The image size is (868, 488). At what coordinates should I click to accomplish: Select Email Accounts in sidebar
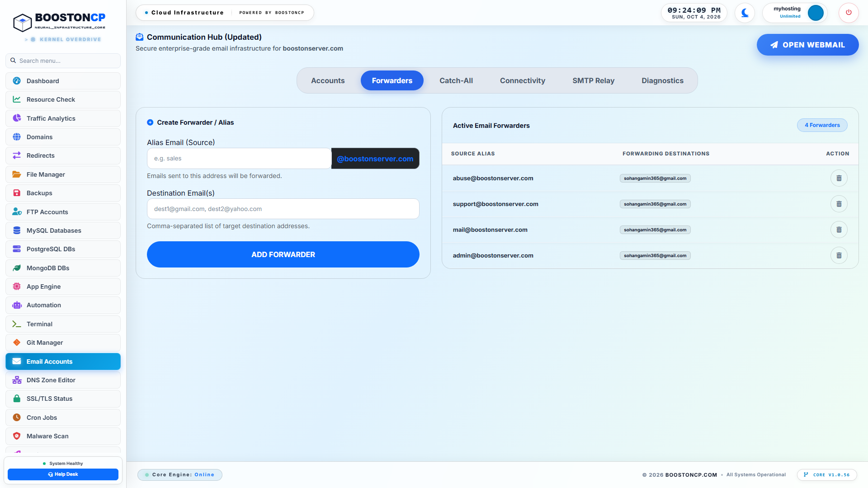(x=63, y=361)
